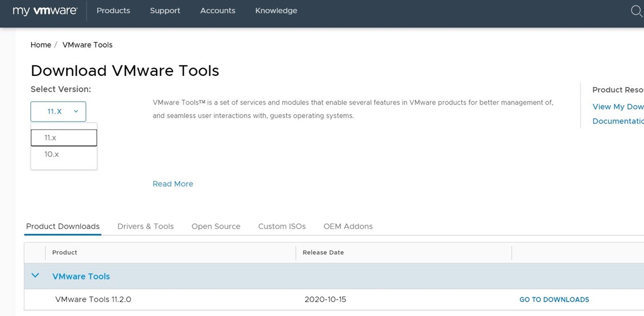Open View My Downloads link
Screen dimensions: 644x316
pos(617,107)
